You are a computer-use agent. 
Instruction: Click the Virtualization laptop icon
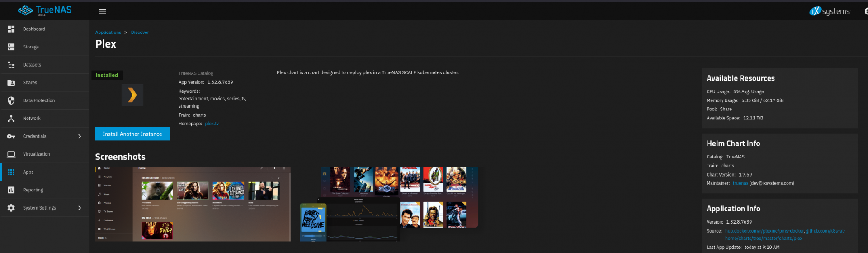(x=11, y=154)
